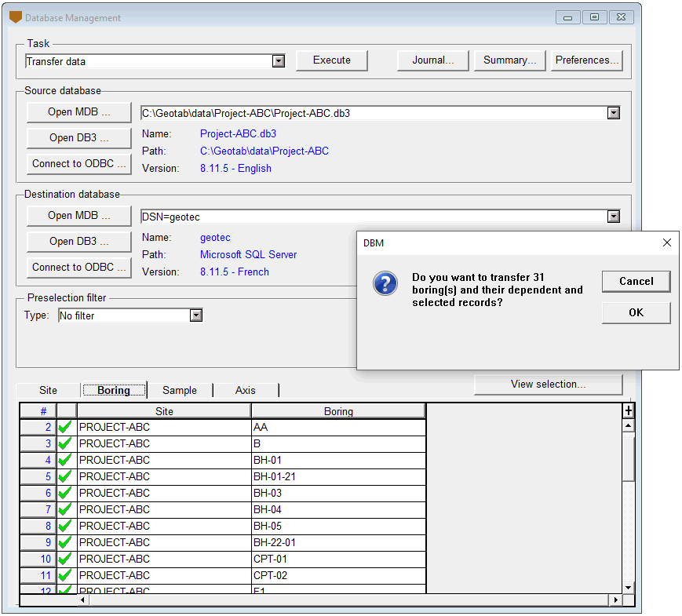
Task: Click the Site column header
Action: 164,411
